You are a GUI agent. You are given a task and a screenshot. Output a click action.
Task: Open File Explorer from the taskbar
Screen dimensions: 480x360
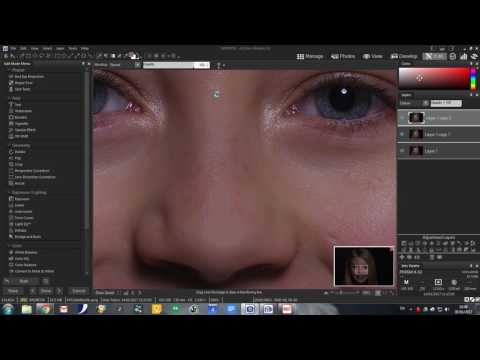click(x=27, y=309)
